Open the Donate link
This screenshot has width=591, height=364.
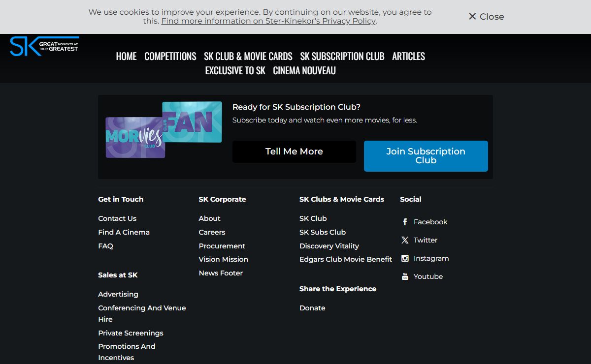[312, 308]
